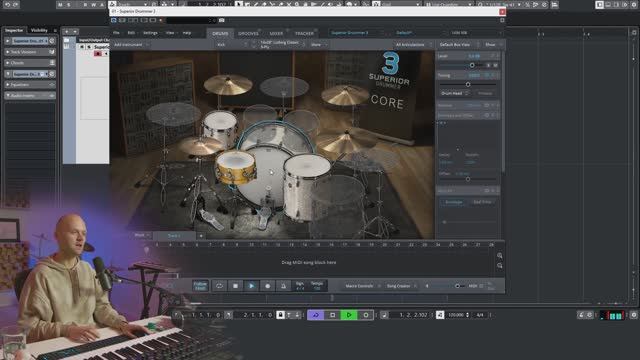Open the MIXER tab

point(276,33)
